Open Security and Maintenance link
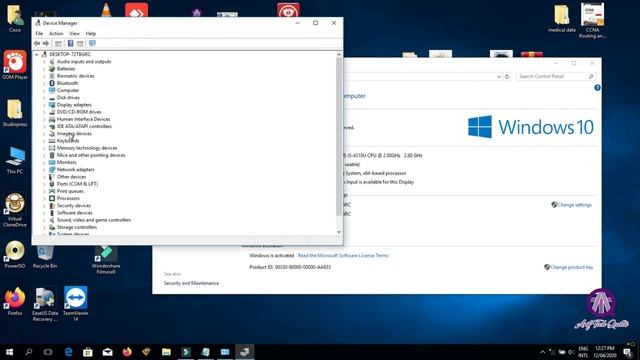This screenshot has height=360, width=640. (191, 283)
